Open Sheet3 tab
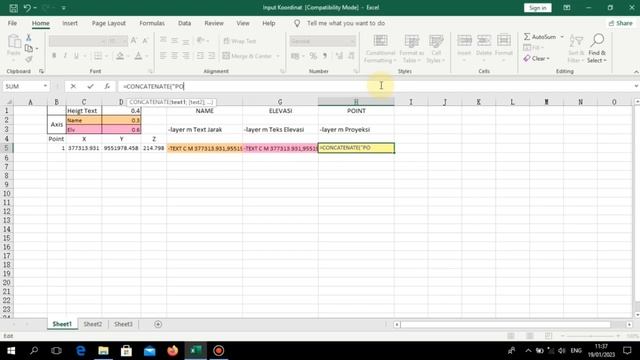Screen dimensions: 640x360 [x=123, y=324]
